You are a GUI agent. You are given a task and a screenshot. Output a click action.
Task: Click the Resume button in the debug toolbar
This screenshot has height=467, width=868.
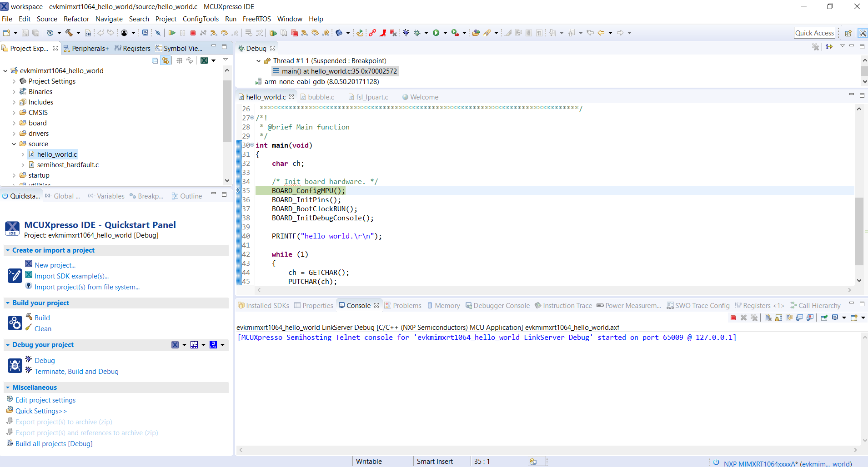(x=172, y=33)
